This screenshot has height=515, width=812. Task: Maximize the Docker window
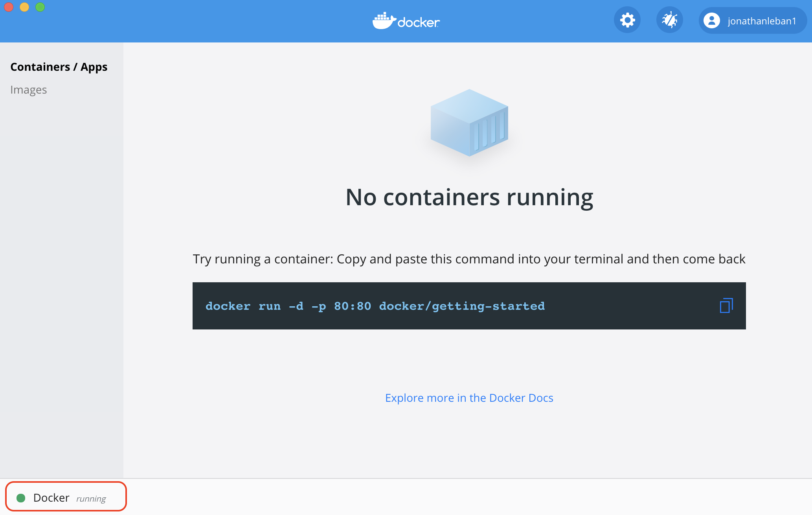click(40, 7)
